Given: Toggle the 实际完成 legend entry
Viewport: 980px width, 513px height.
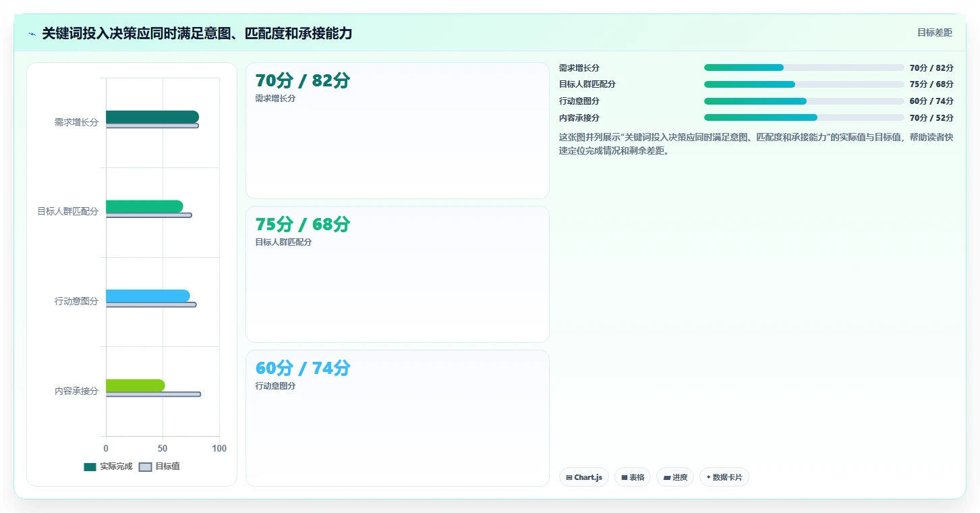Looking at the screenshot, I should pos(108,466).
